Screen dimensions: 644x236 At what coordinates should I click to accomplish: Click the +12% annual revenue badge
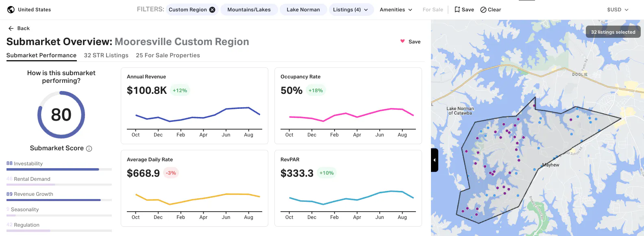pos(180,91)
